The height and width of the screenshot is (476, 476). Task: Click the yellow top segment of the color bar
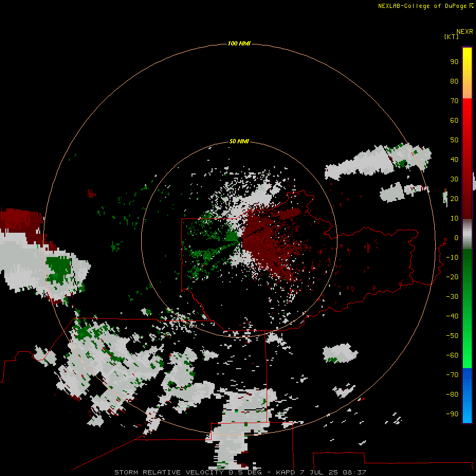467,73
